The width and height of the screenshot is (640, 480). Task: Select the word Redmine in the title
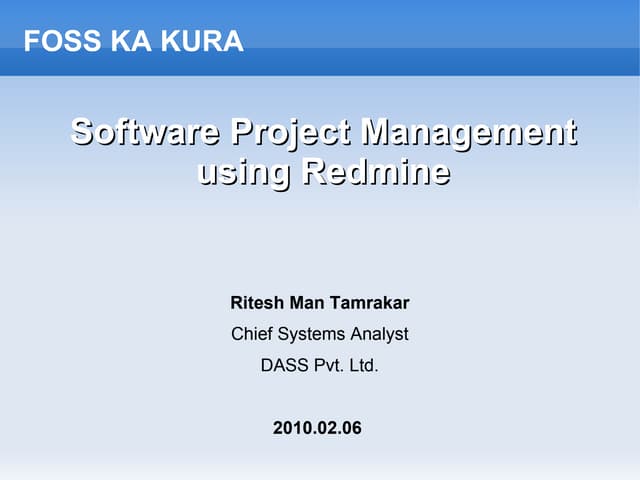coord(375,174)
